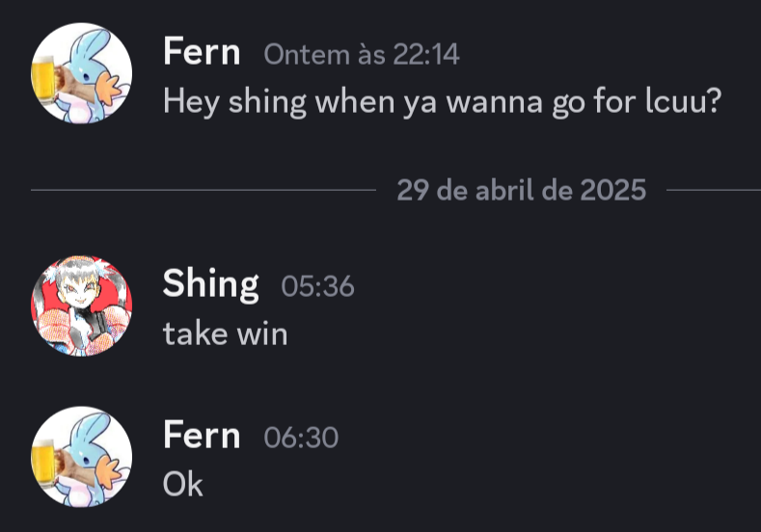Select the 'Hey shing when ya wanna go' message
Screen dimensions: 761x532
pyautogui.click(x=442, y=102)
